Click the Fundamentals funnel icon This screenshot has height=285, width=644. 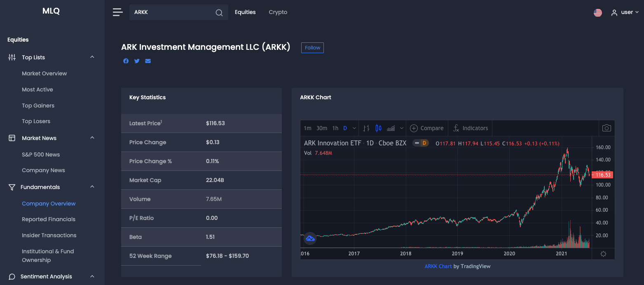click(x=12, y=187)
